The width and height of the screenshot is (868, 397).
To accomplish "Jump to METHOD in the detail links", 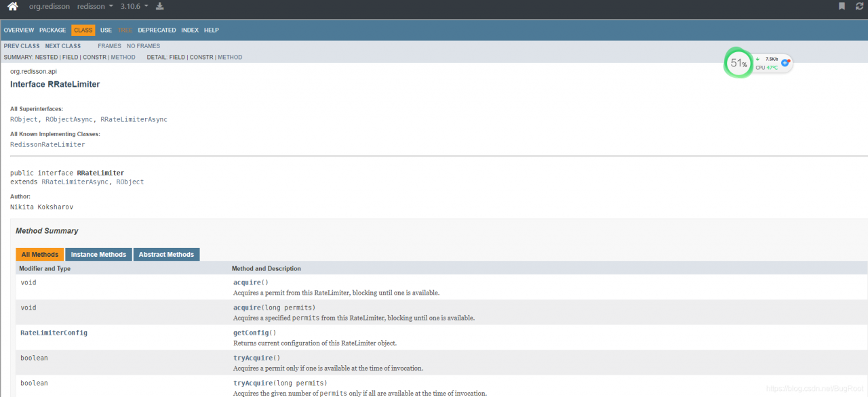I will click(230, 58).
